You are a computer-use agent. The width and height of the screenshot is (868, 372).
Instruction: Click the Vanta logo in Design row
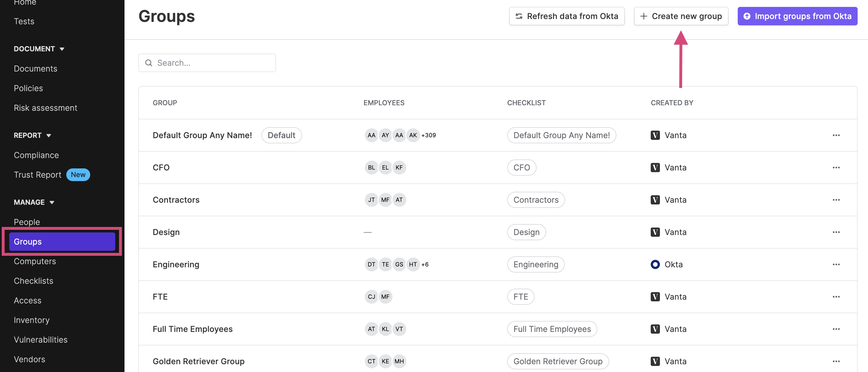point(655,232)
